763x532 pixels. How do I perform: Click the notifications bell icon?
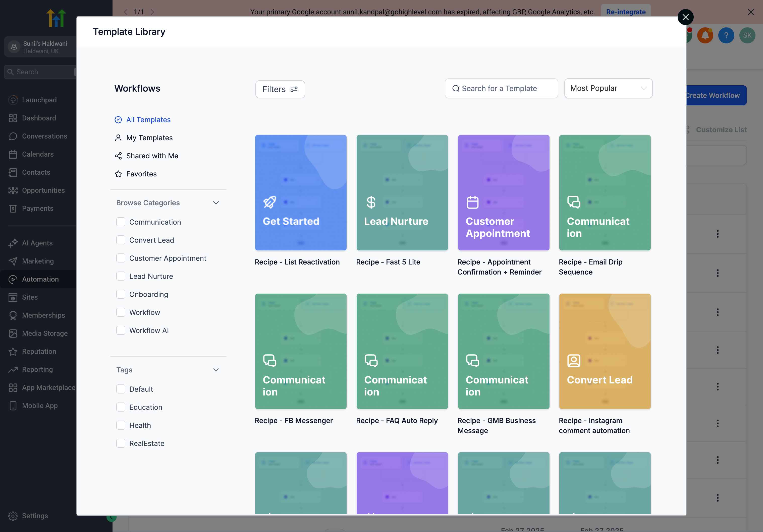point(705,36)
